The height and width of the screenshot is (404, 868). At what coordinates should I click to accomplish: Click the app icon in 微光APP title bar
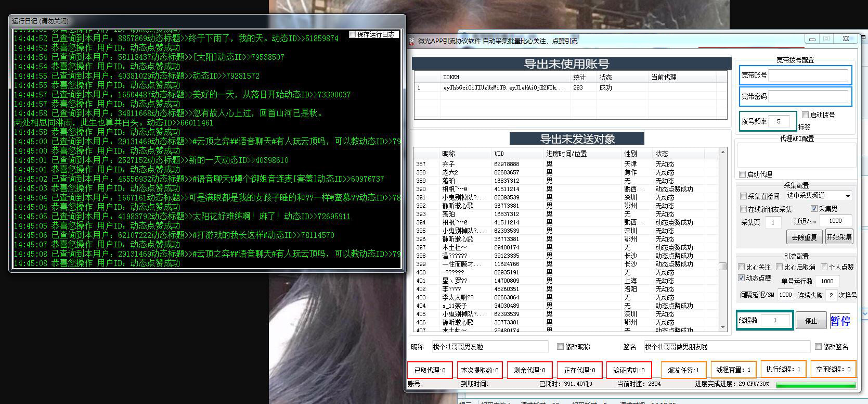pyautogui.click(x=411, y=41)
